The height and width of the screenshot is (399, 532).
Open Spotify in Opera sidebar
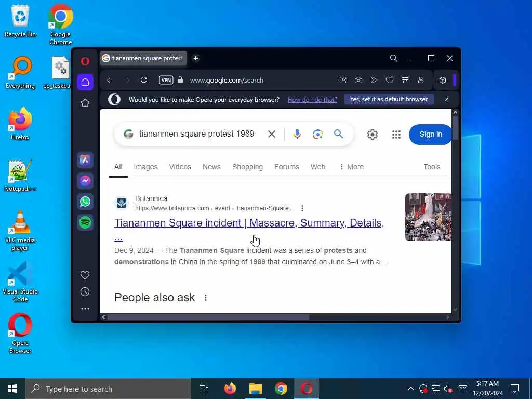pyautogui.click(x=85, y=222)
